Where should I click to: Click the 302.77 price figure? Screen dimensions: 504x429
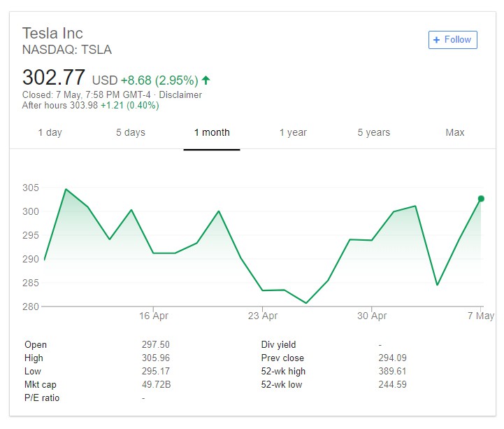54,77
